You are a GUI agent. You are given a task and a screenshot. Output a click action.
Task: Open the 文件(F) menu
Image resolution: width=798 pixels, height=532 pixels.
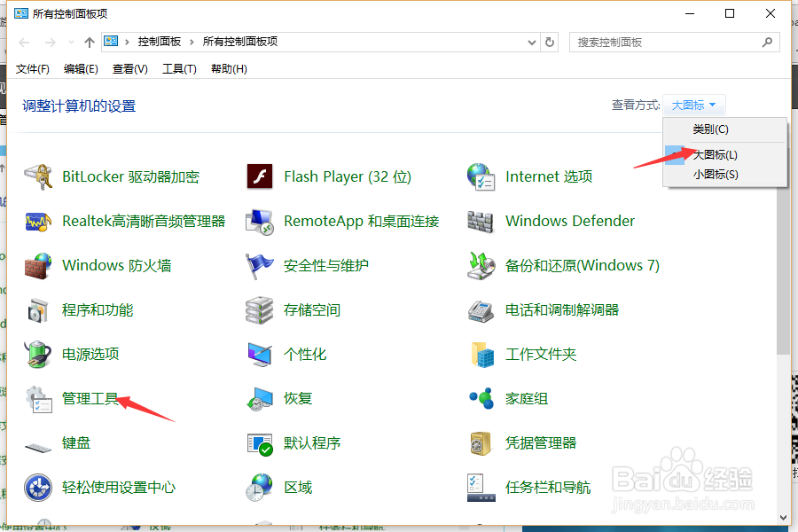[33, 69]
